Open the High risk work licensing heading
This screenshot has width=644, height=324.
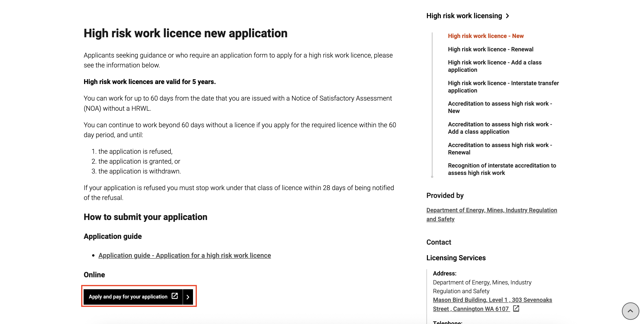coord(464,16)
